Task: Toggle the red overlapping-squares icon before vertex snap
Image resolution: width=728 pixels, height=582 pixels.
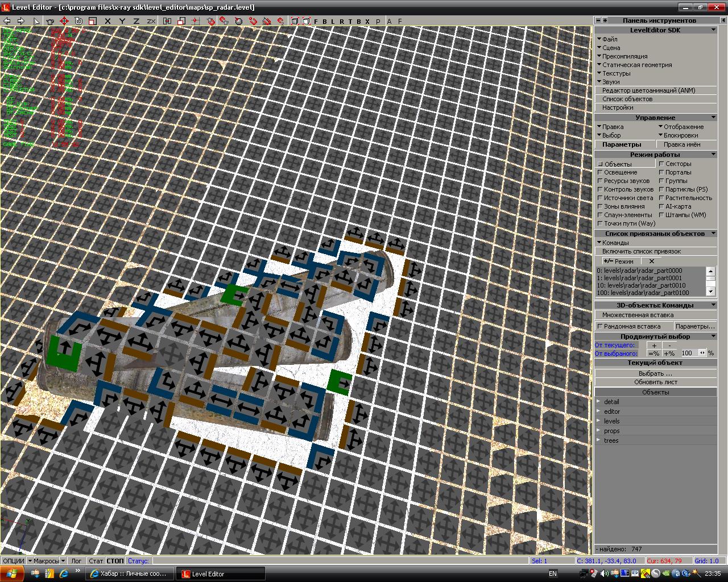Action: pyautogui.click(x=181, y=21)
